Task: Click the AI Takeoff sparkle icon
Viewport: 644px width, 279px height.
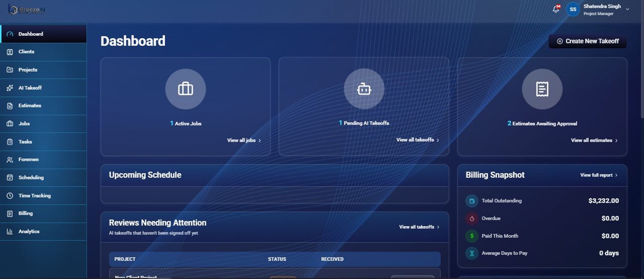Action: click(10, 88)
